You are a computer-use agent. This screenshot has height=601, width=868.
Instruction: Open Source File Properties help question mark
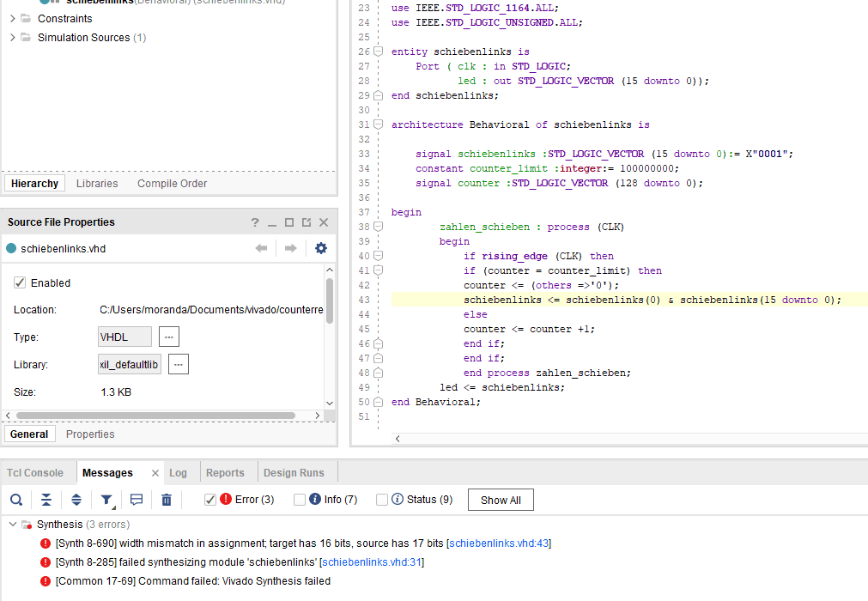tap(255, 222)
